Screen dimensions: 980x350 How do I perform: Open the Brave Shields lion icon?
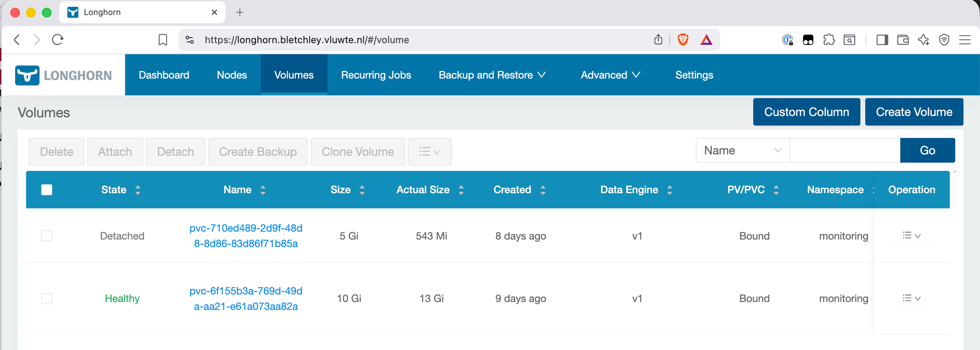click(683, 40)
